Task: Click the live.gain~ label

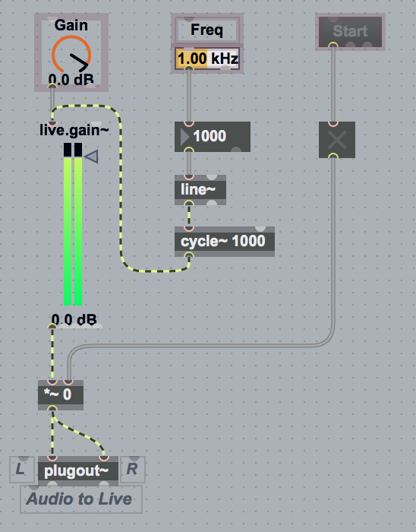Action: click(74, 130)
